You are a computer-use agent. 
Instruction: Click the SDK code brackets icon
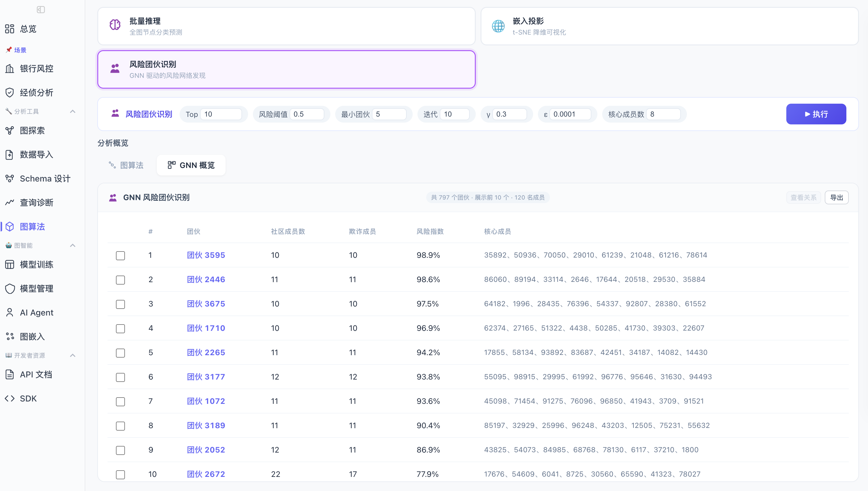9,398
